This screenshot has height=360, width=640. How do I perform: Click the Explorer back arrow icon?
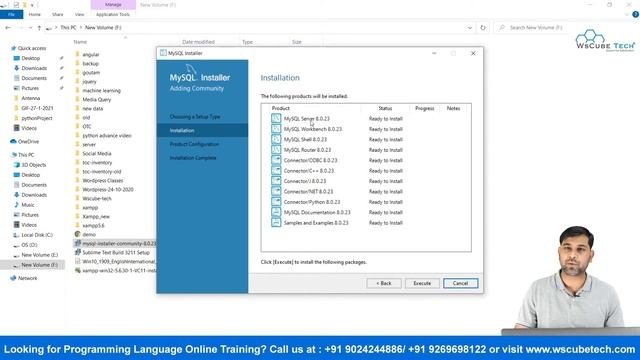(8, 28)
